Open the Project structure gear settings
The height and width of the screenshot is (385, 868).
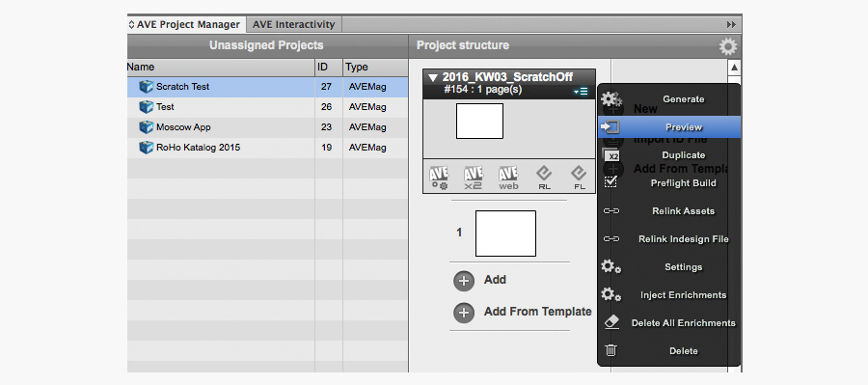(728, 46)
